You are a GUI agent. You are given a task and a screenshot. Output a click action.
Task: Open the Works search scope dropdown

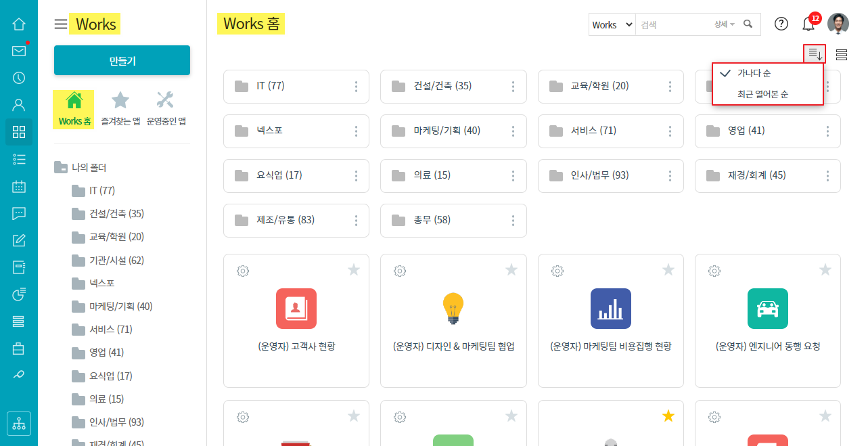pyautogui.click(x=612, y=24)
